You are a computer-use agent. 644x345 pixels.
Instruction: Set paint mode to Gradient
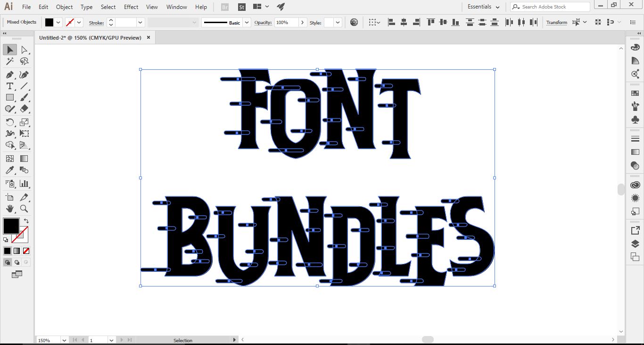17,251
